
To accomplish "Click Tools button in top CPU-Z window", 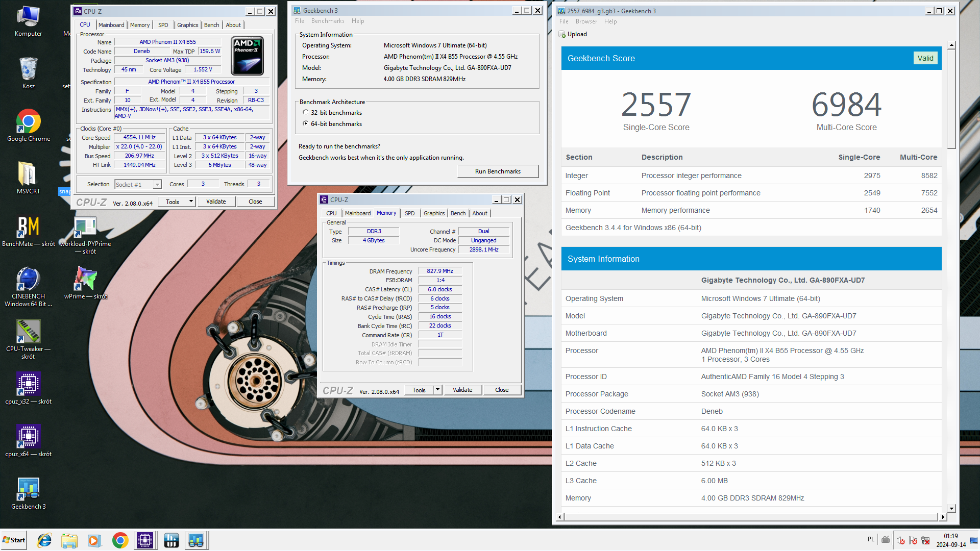I will pyautogui.click(x=173, y=202).
